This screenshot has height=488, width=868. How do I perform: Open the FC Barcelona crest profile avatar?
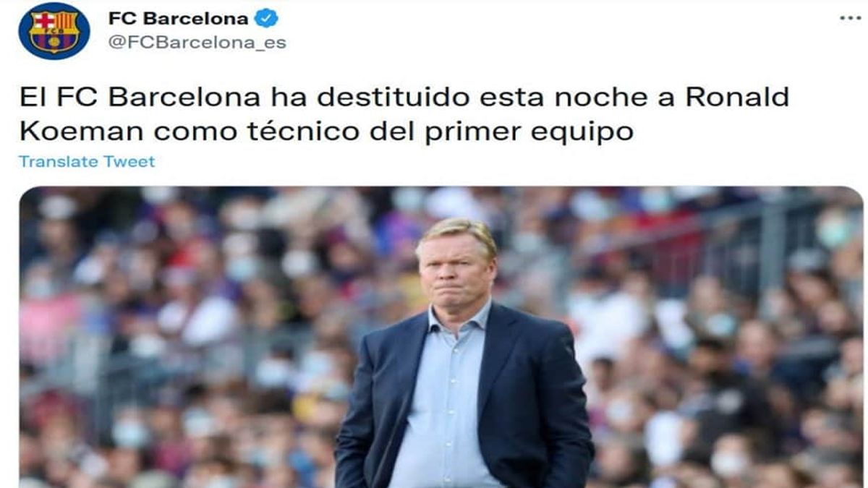[x=54, y=30]
